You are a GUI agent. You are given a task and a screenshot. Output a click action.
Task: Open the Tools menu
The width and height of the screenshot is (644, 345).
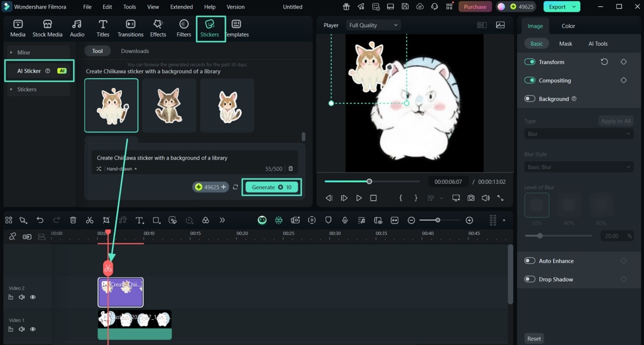[x=129, y=7]
